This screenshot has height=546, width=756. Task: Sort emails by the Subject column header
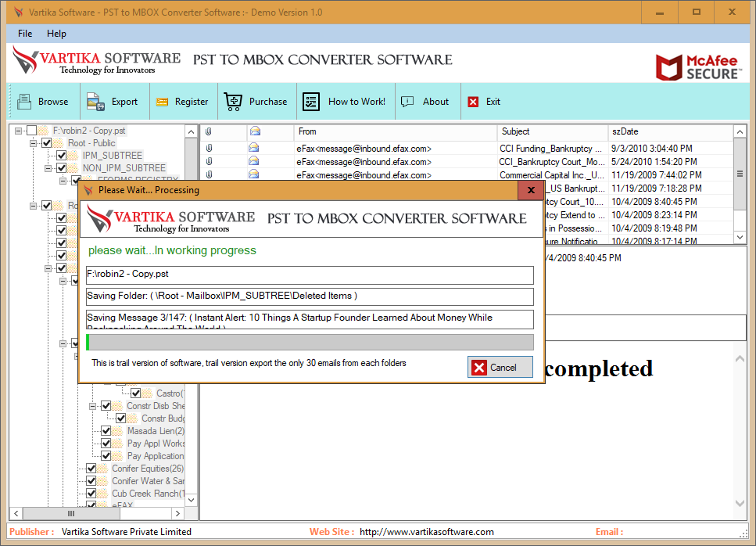tap(553, 131)
